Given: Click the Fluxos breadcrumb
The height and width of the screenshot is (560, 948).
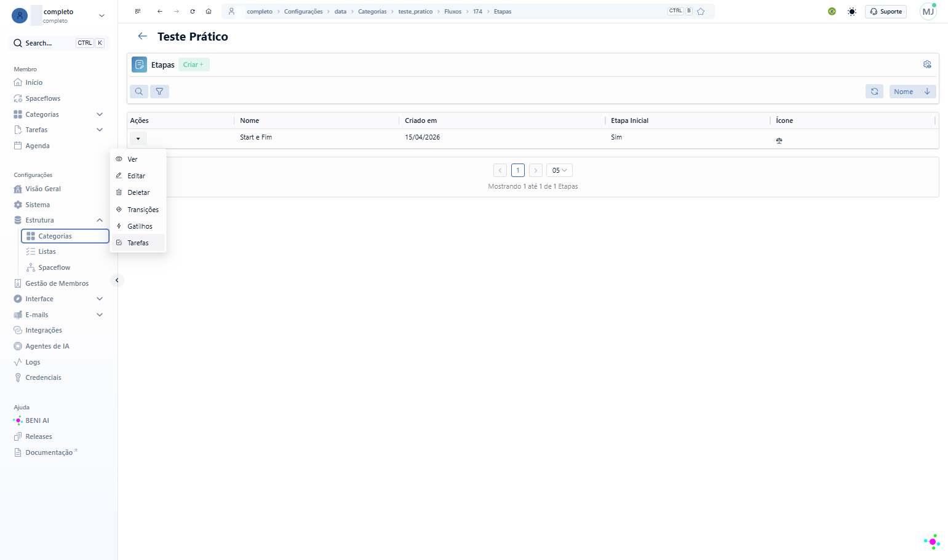Looking at the screenshot, I should point(453,12).
